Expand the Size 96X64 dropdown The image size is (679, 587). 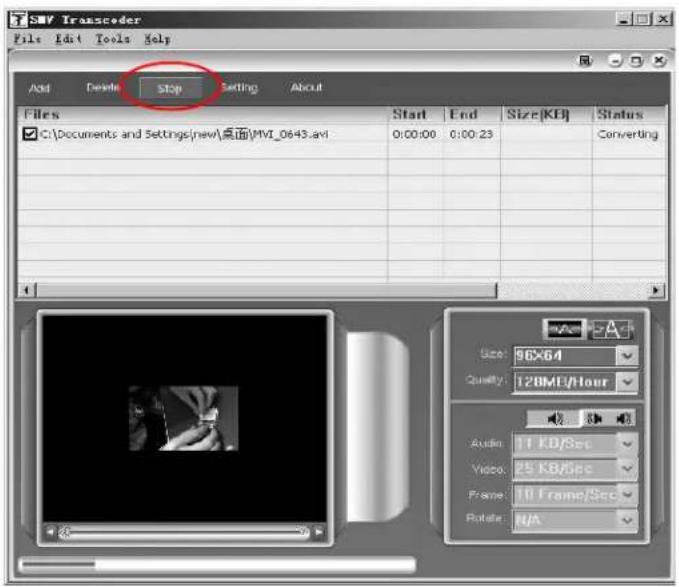pos(627,356)
